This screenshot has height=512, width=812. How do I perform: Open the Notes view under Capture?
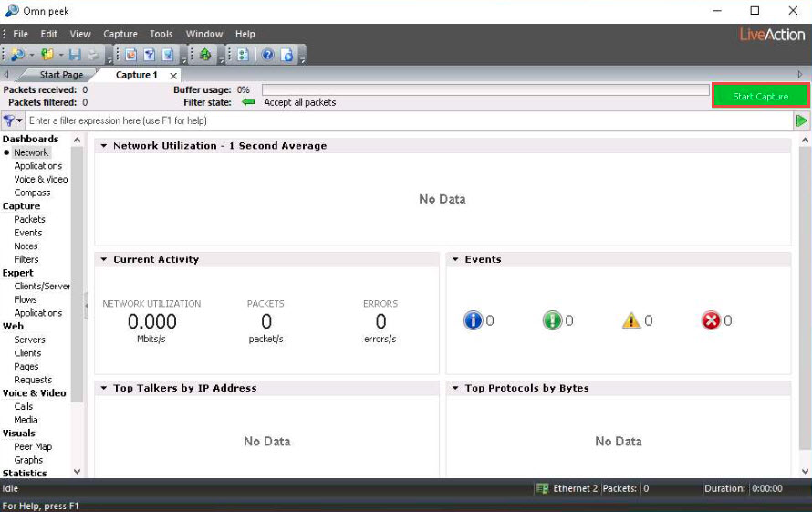click(26, 246)
